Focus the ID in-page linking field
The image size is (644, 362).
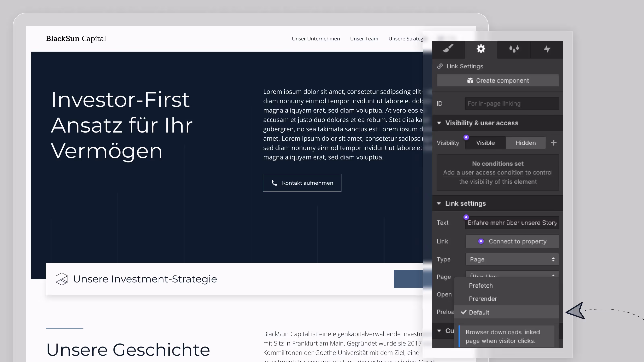point(512,103)
